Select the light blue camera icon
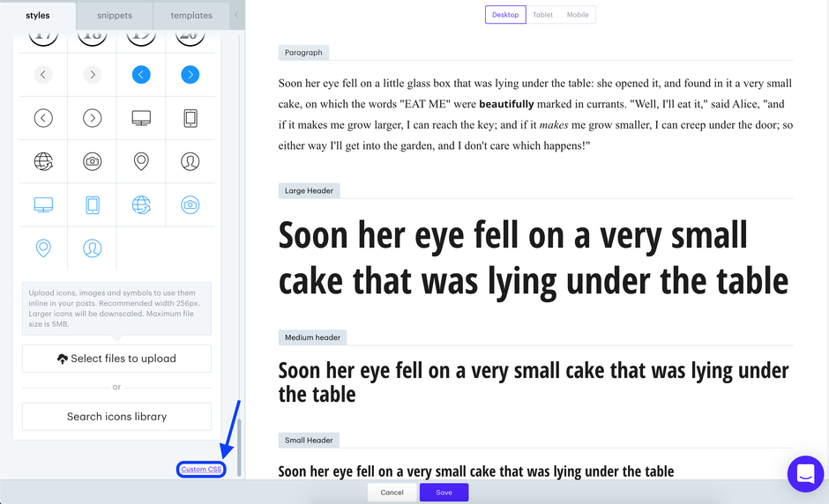The image size is (829, 504). pos(190,204)
